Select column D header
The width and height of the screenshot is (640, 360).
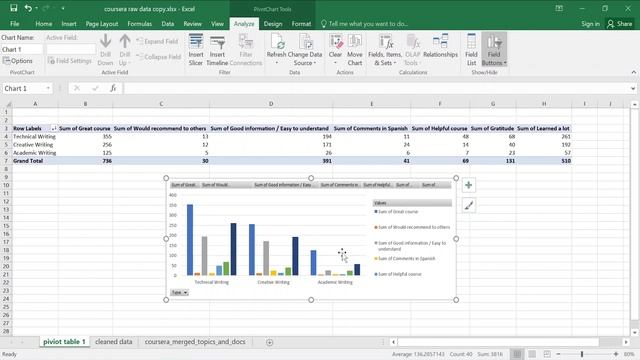(x=271, y=104)
